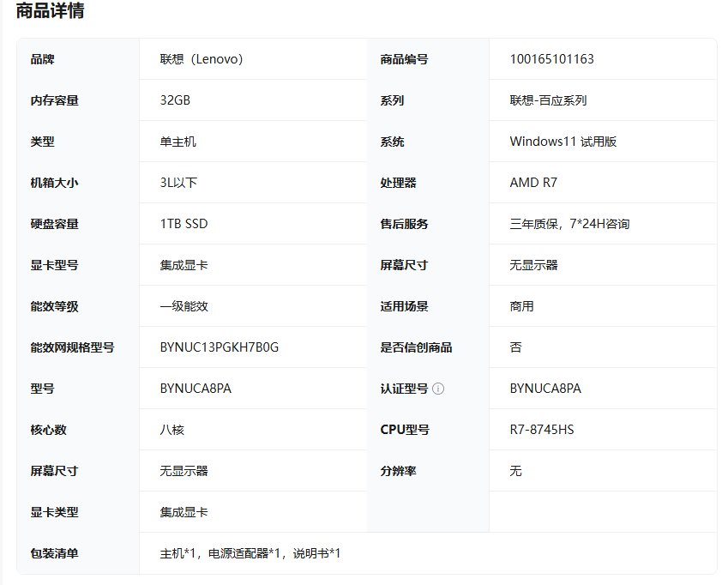
Task: Click the 32GB memory capacity value
Action: click(x=175, y=100)
